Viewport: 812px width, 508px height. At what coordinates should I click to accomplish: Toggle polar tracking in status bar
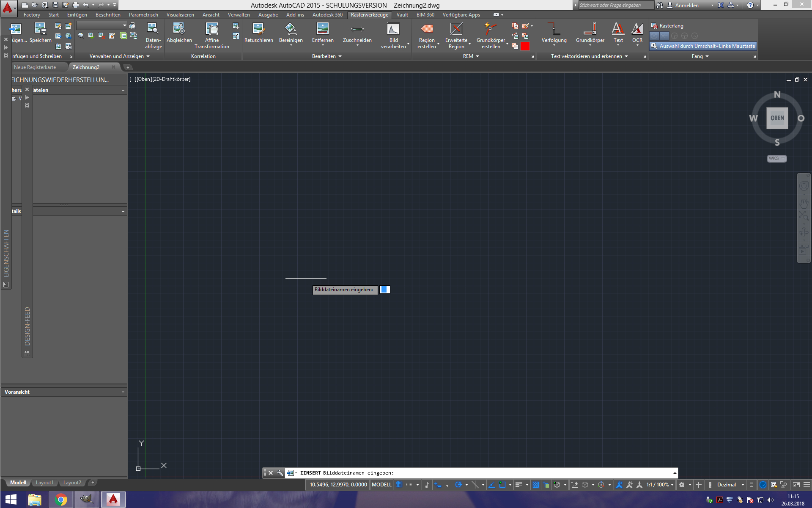[x=458, y=485]
